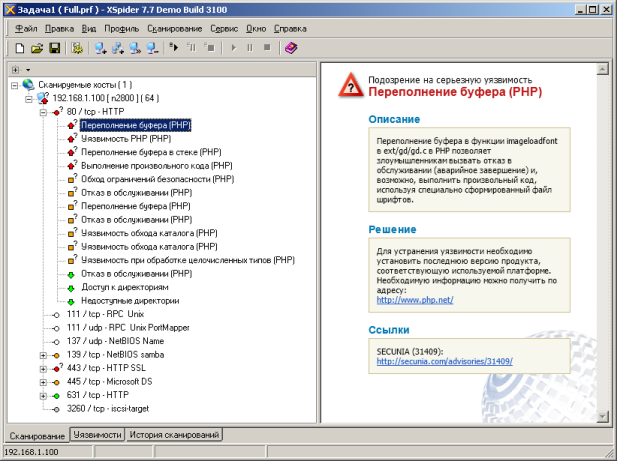Click the Open file toolbar icon
The height and width of the screenshot is (461, 617).
pyautogui.click(x=37, y=48)
